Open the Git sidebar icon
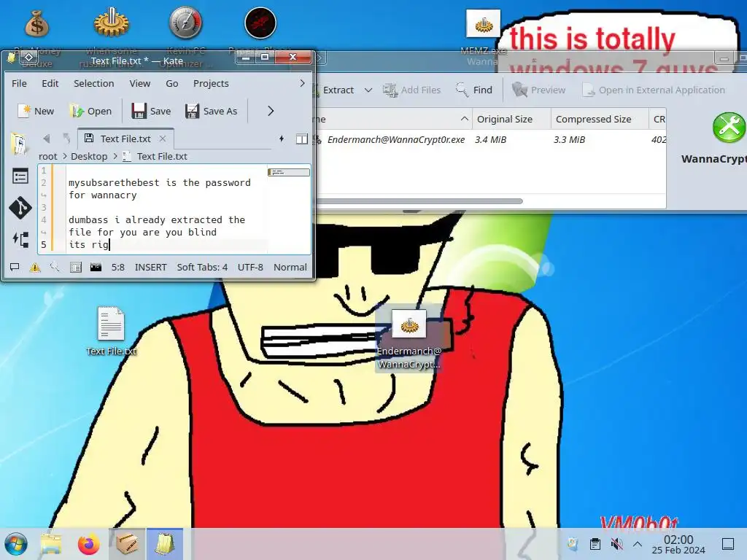Screen dimensions: 747x560 click(20, 208)
